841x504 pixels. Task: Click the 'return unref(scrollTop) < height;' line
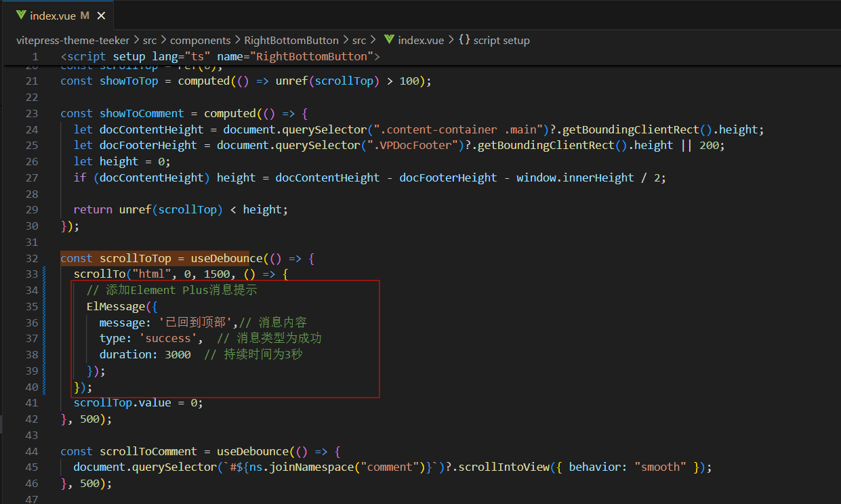pyautogui.click(x=181, y=209)
